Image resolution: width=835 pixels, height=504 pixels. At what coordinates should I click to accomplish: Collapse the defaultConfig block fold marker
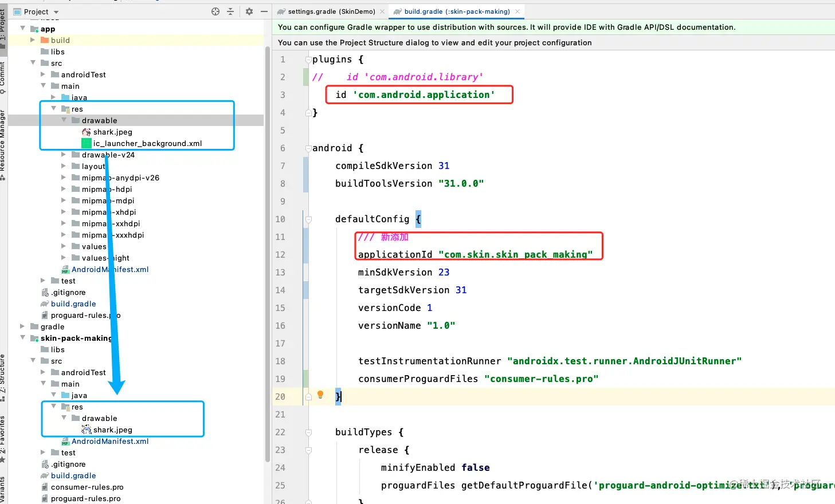(308, 219)
